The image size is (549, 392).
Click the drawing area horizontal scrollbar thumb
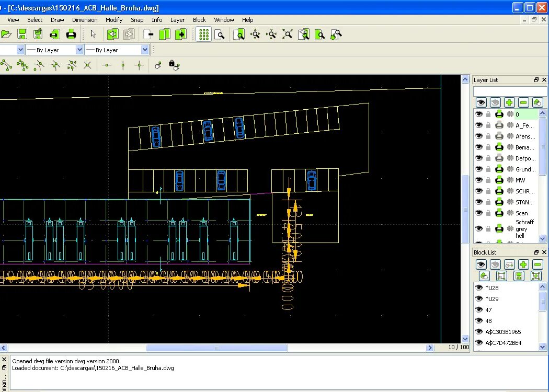[217, 348]
